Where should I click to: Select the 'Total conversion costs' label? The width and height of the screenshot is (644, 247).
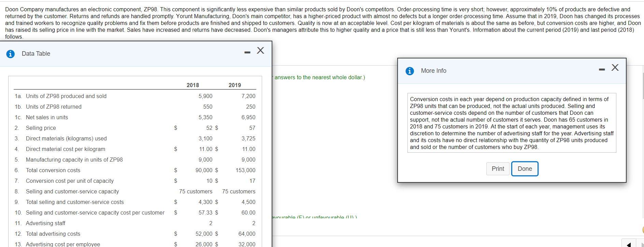point(53,170)
